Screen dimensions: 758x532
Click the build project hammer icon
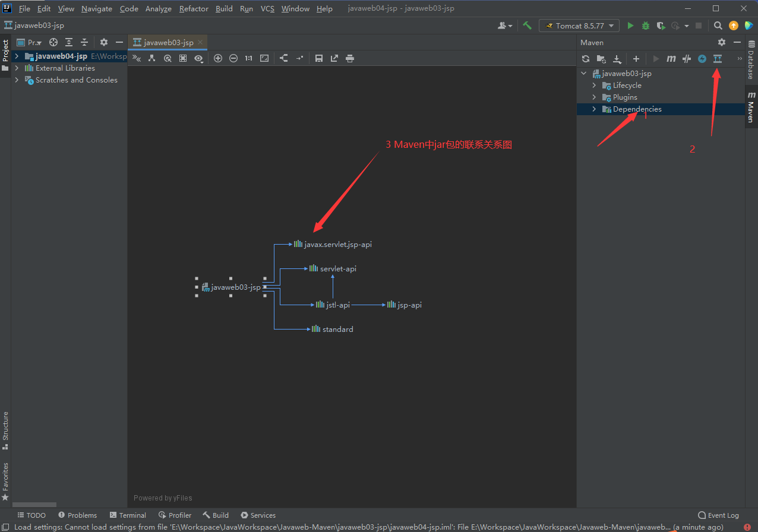coord(527,26)
